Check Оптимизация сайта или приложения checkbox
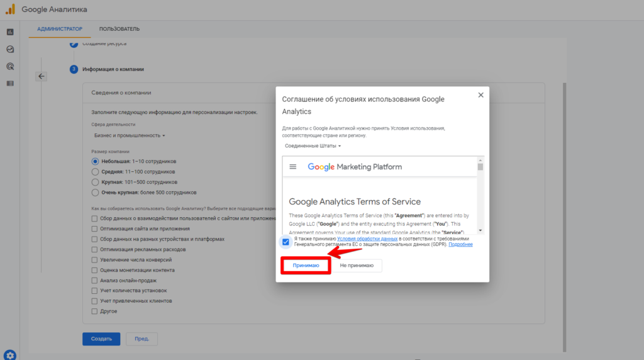Image resolution: width=644 pixels, height=360 pixels. (x=94, y=229)
